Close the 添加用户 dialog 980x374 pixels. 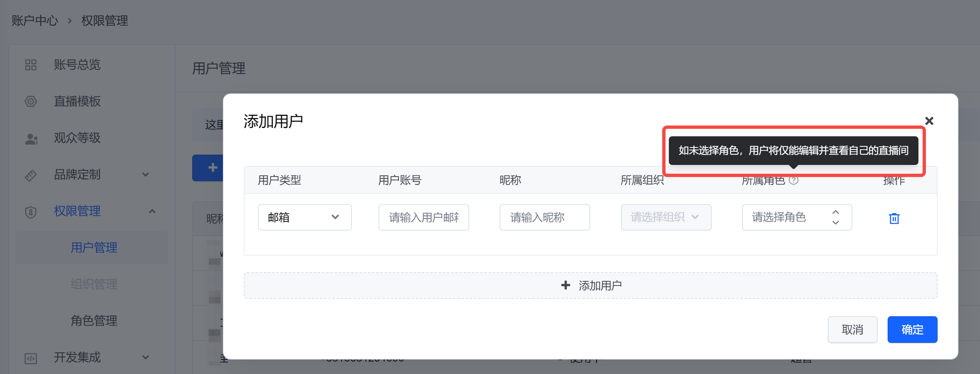(929, 121)
